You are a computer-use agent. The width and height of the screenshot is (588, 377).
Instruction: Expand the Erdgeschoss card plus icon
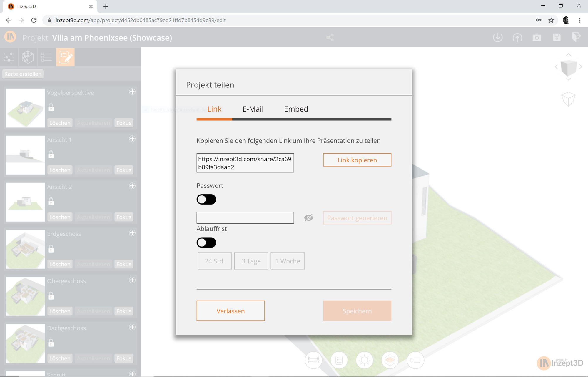tap(132, 233)
